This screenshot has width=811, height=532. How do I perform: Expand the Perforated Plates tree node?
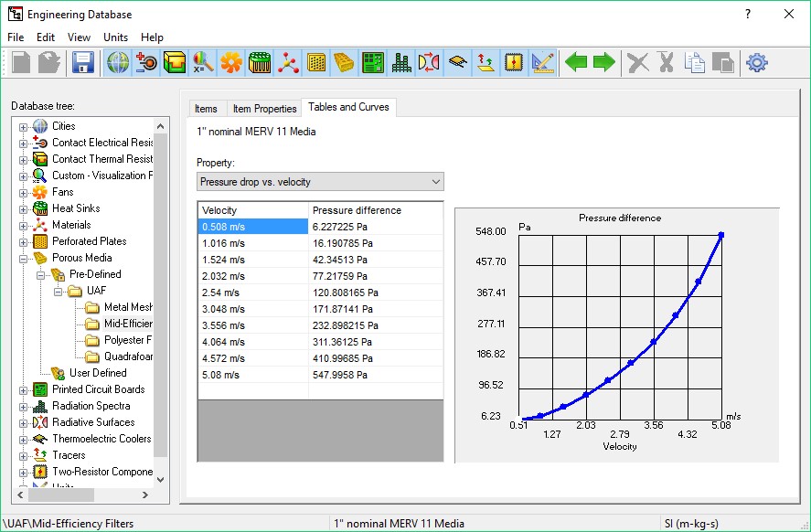tap(23, 242)
